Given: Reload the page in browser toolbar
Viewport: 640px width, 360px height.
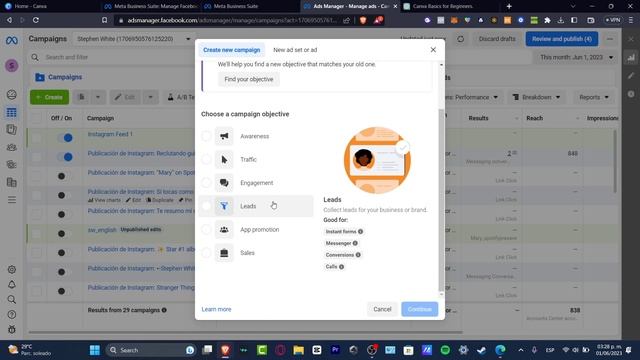Looking at the screenshot, I should point(36,20).
